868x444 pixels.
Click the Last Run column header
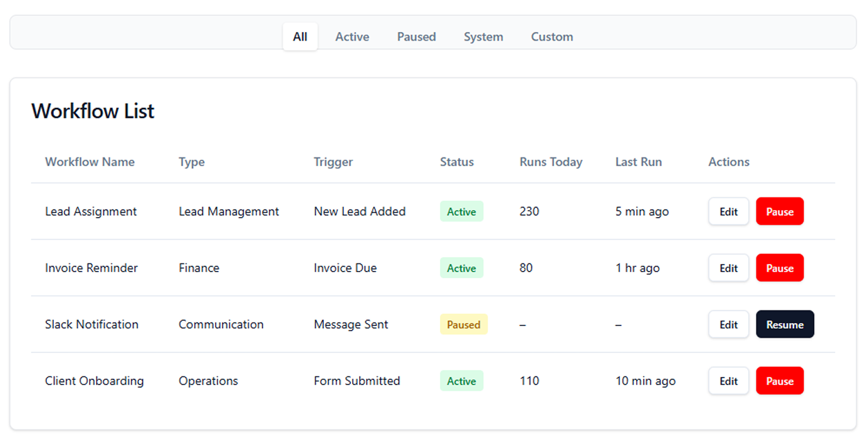[x=638, y=162]
